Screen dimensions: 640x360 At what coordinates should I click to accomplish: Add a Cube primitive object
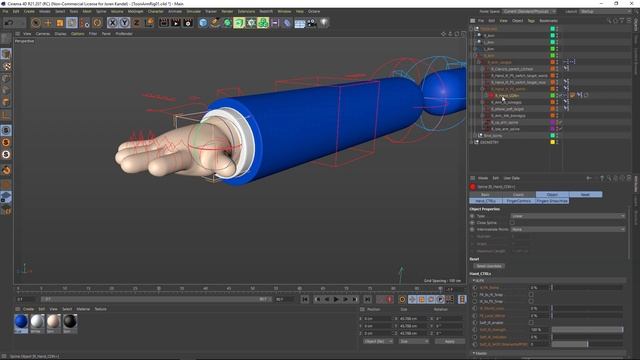pyautogui.click(x=203, y=23)
